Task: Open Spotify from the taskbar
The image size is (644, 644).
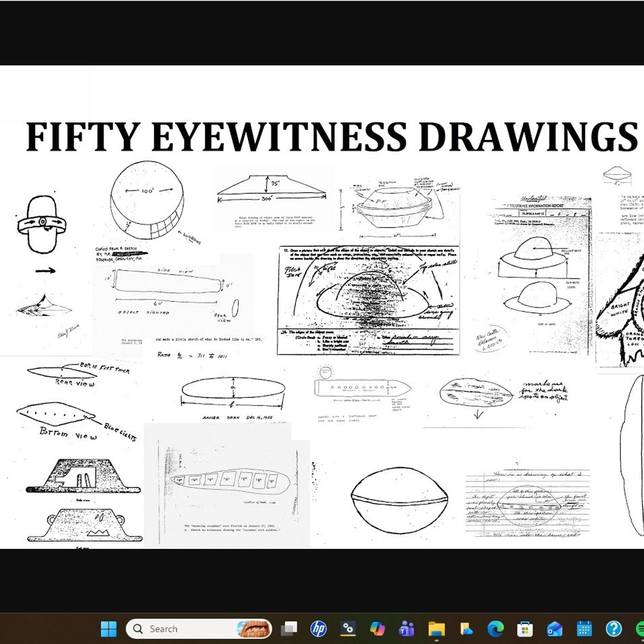Action: click(640, 628)
